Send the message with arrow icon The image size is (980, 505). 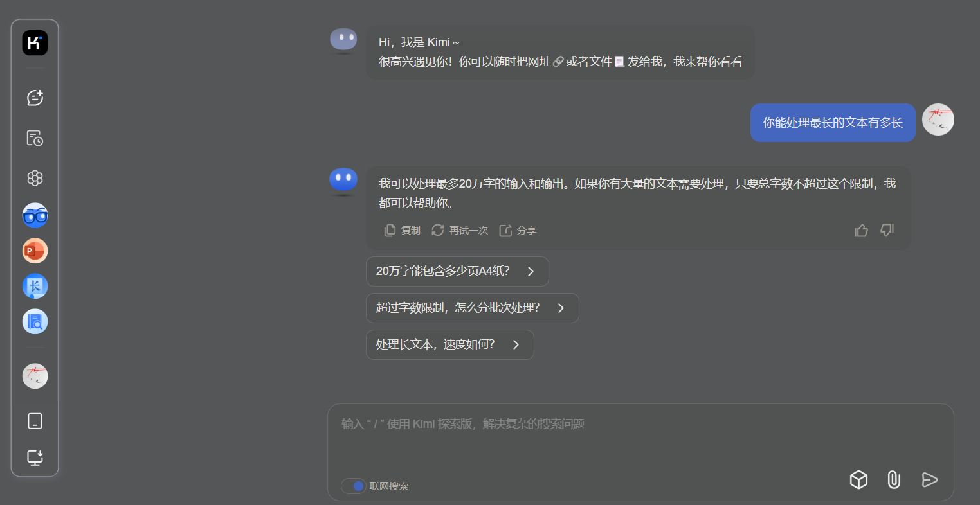929,479
